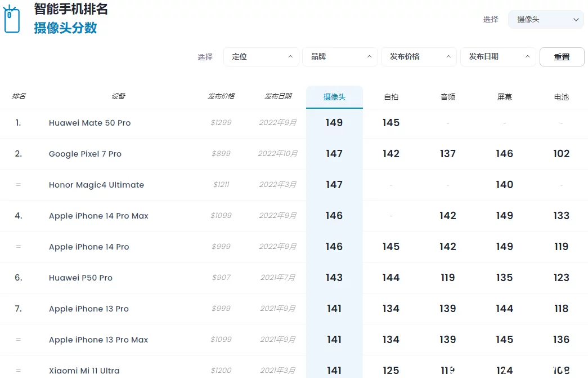Viewport: 588px width, 378px height.
Task: Select the 摄像头 score column tab
Action: [x=334, y=97]
